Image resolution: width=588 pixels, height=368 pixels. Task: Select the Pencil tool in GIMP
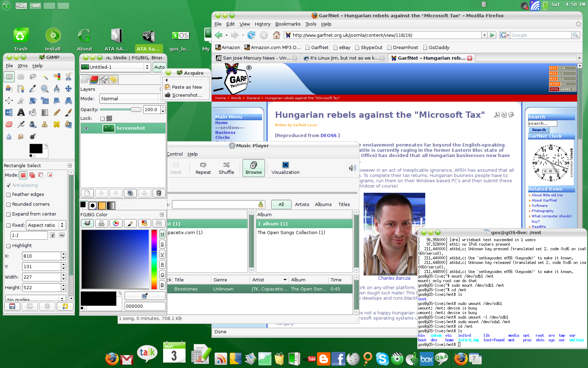(57, 112)
